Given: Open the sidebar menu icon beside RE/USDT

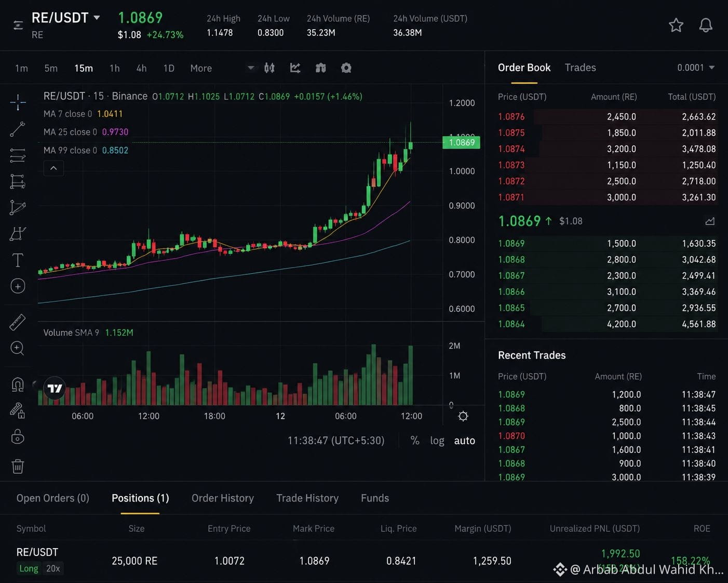Looking at the screenshot, I should [18, 25].
